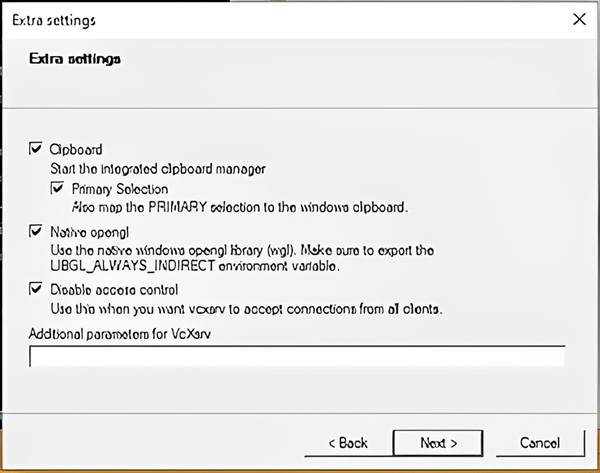
Task: Click the 'Additional parameters for VcXsrv' label
Action: [x=123, y=332]
